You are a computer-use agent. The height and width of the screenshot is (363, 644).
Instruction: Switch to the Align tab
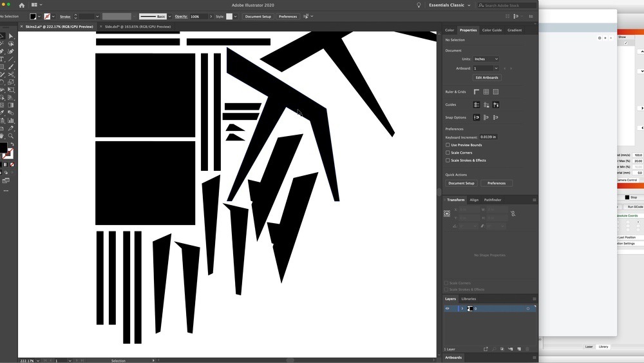coord(474,200)
